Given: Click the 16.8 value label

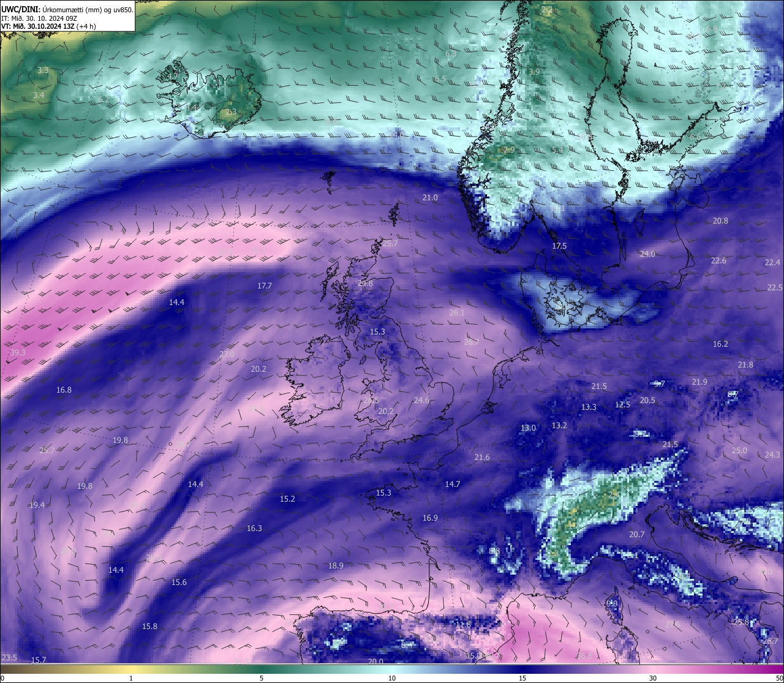Looking at the screenshot, I should 64,390.
